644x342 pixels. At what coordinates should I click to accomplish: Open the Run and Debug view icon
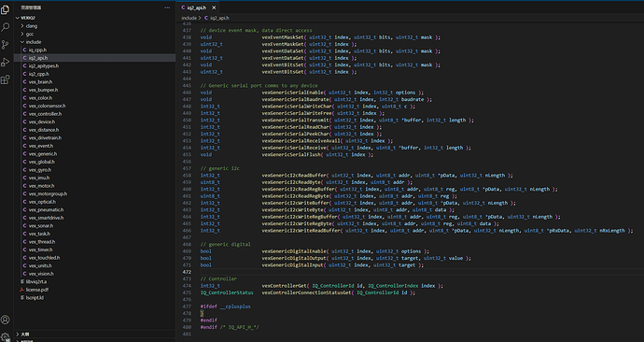6,62
